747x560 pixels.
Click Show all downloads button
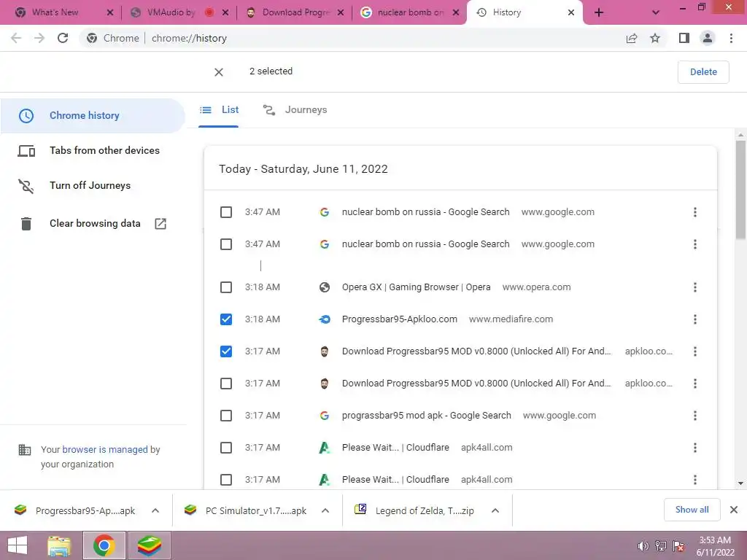pyautogui.click(x=692, y=510)
